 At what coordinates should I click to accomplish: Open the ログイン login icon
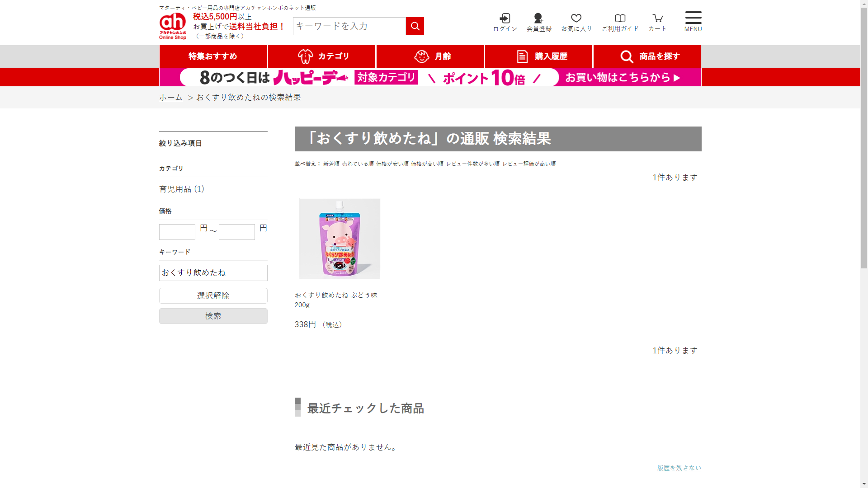[x=505, y=22]
